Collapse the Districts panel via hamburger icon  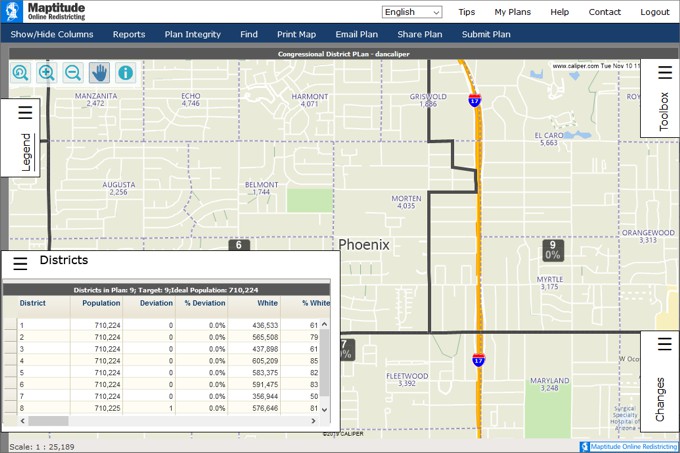click(x=20, y=264)
